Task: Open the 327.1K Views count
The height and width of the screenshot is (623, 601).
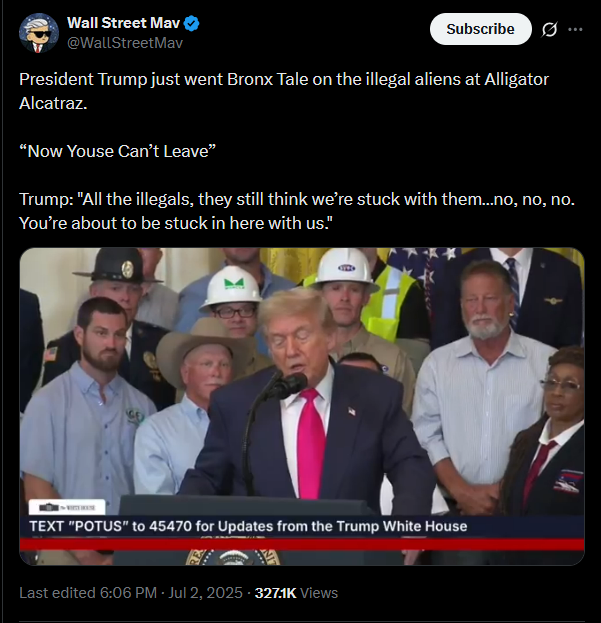Action: [296, 593]
